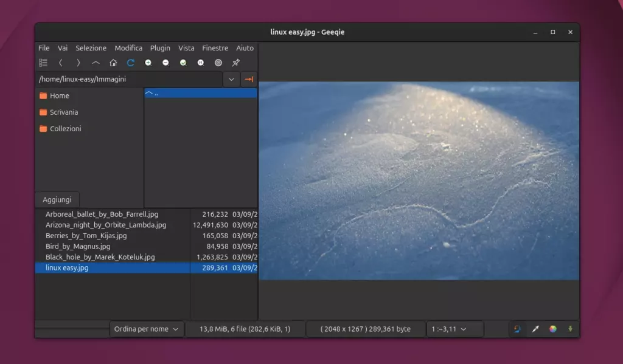Close the Geeqie window
Screen dimensions: 623x364
570,32
